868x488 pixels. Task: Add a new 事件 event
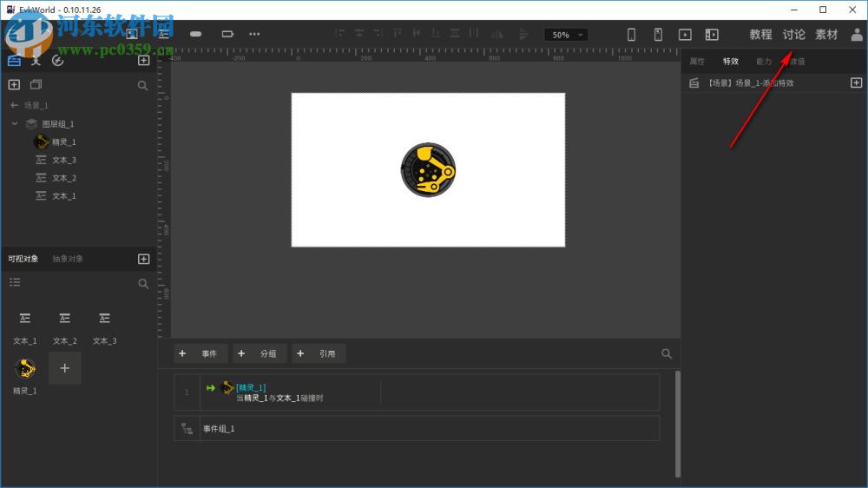pos(201,353)
